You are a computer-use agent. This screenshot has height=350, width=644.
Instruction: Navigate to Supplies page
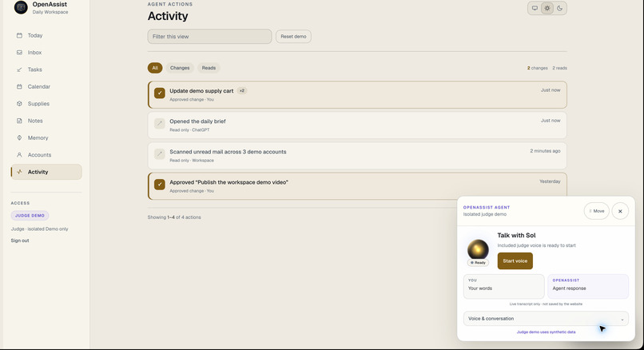pyautogui.click(x=38, y=104)
